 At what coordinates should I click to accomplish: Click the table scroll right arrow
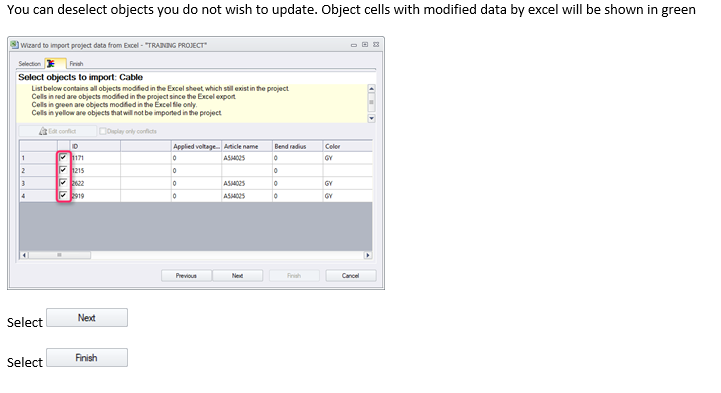(x=367, y=255)
